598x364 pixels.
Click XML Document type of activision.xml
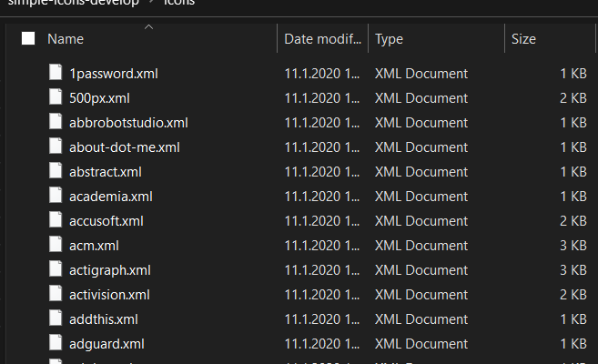(x=421, y=295)
